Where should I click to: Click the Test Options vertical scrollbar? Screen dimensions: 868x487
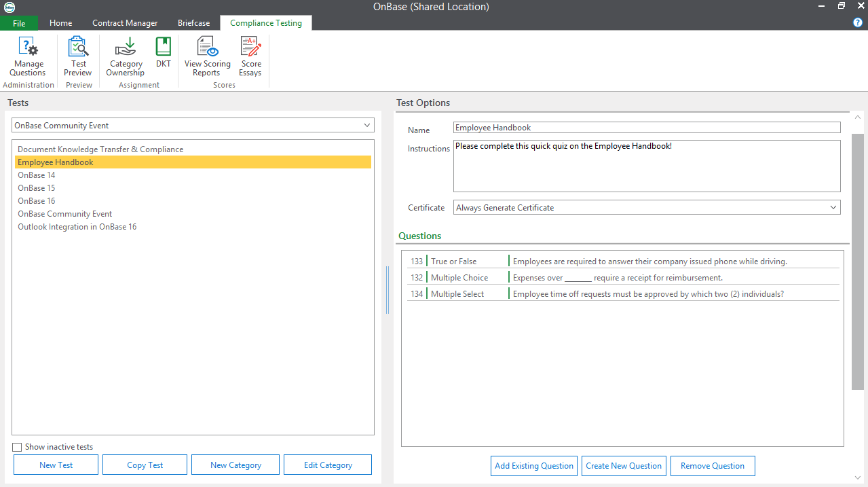[858, 261]
